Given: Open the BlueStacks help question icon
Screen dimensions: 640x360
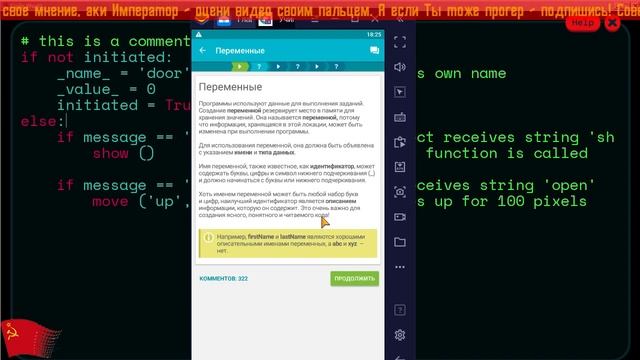Looking at the screenshot, I should (x=400, y=310).
